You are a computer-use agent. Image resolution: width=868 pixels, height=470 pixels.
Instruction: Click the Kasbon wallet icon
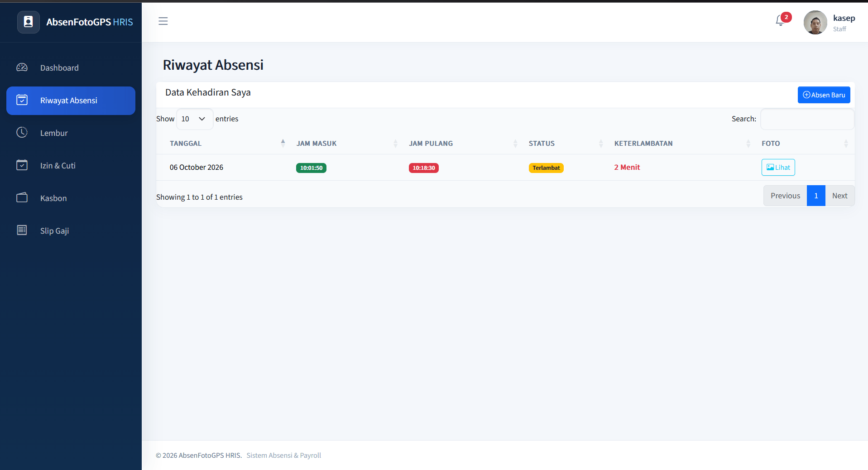coord(22,198)
